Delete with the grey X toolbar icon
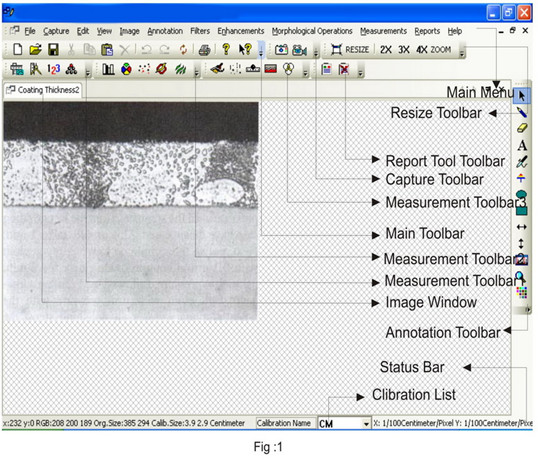The image size is (538, 460). coord(125,50)
